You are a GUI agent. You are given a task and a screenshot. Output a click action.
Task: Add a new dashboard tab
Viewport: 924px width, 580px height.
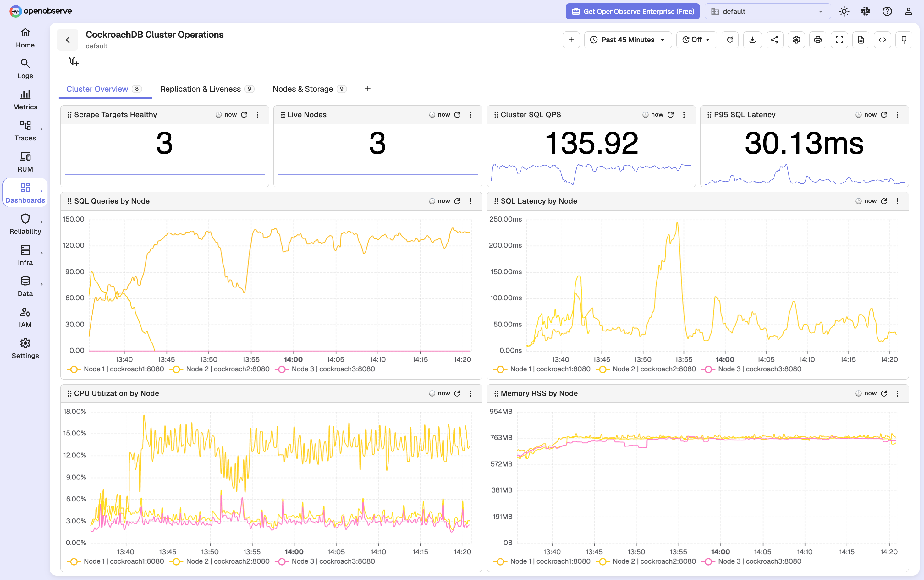click(x=368, y=89)
